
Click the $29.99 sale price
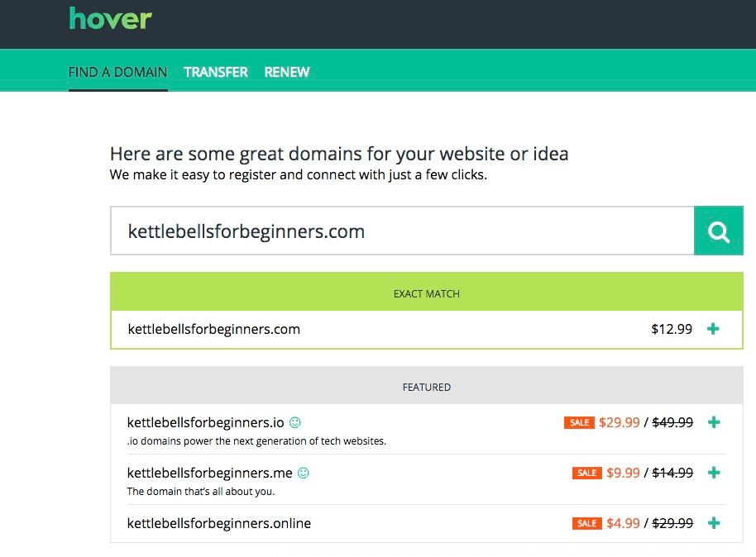(x=619, y=422)
